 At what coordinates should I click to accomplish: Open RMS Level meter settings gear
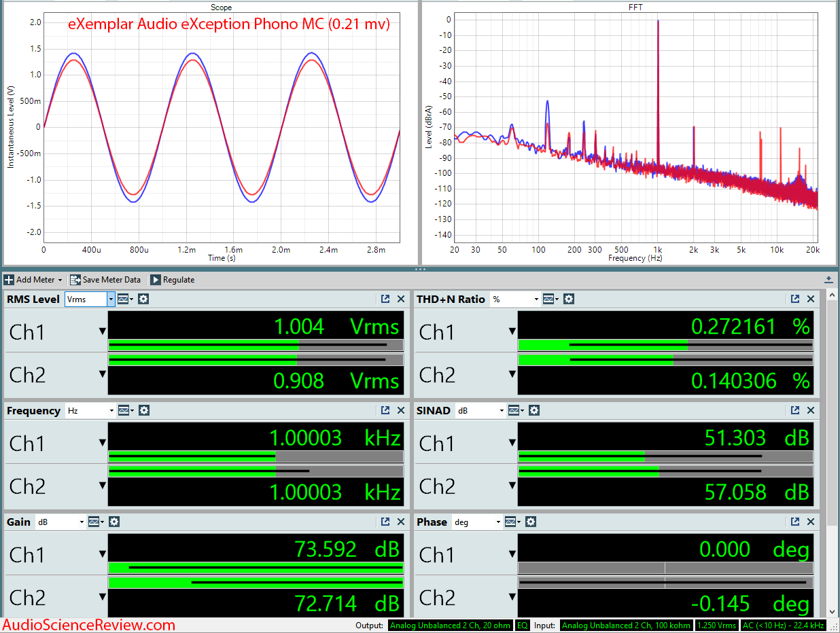[143, 299]
